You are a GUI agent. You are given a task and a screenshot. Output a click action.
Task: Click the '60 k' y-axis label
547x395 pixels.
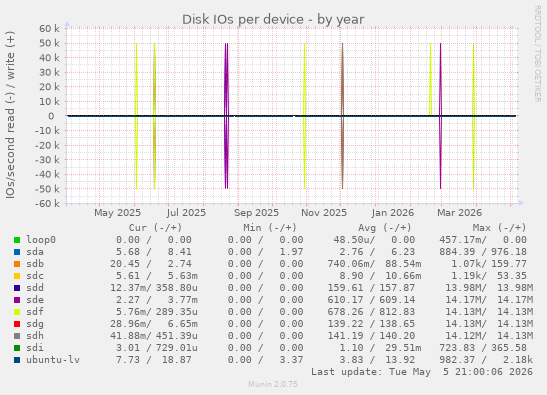pos(49,29)
